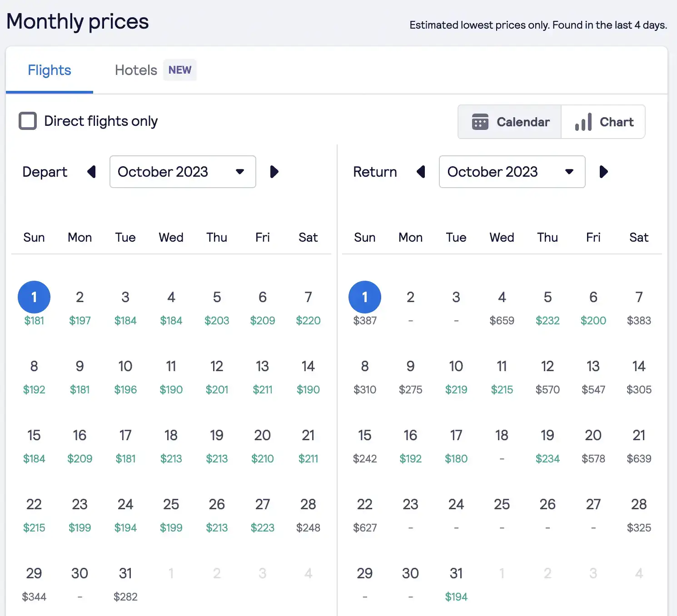Go to previous return month arrow

click(421, 172)
